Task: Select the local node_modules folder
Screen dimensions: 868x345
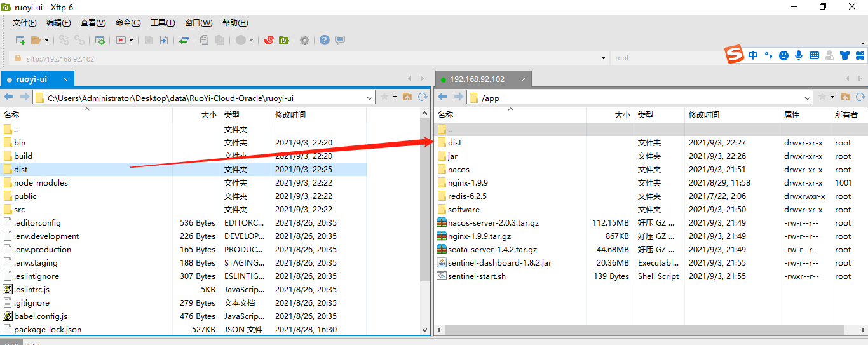Action: click(x=41, y=182)
